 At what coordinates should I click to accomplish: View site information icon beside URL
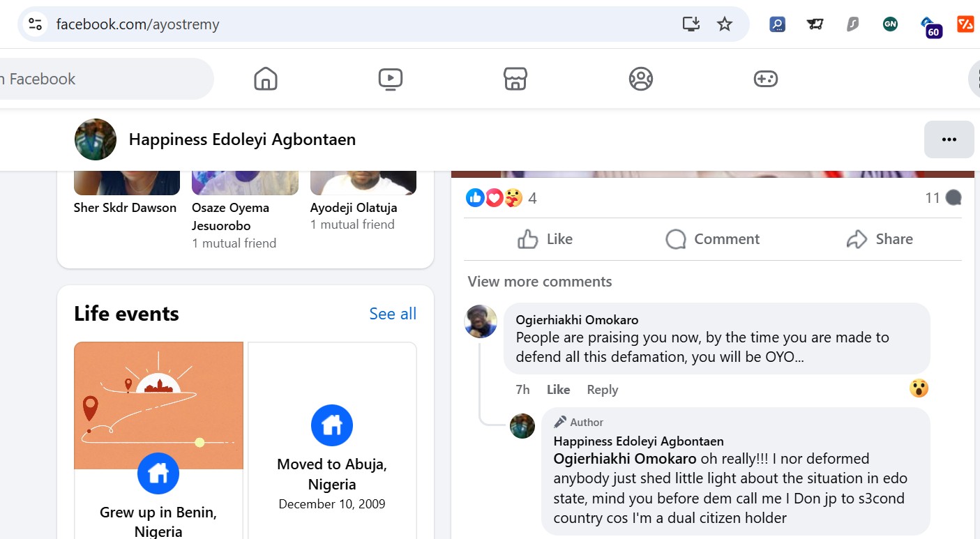click(x=36, y=24)
